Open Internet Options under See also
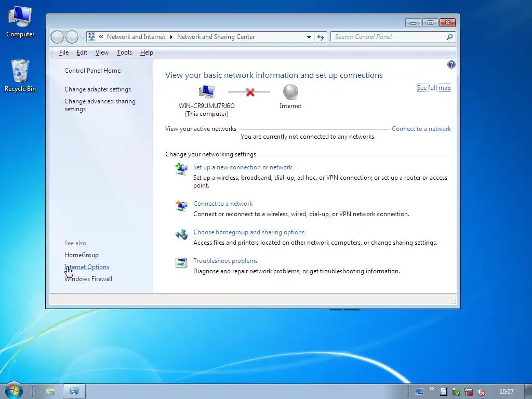The image size is (532, 399). tap(87, 267)
